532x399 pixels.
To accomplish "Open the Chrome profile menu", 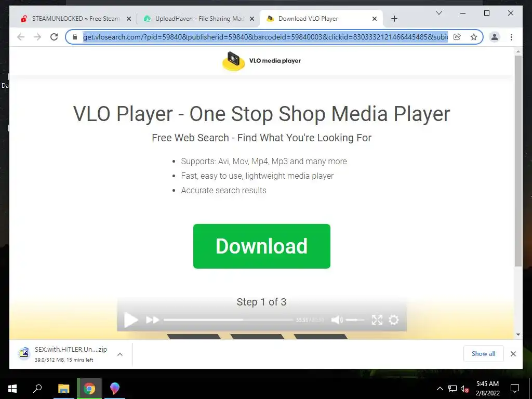I will coord(495,37).
